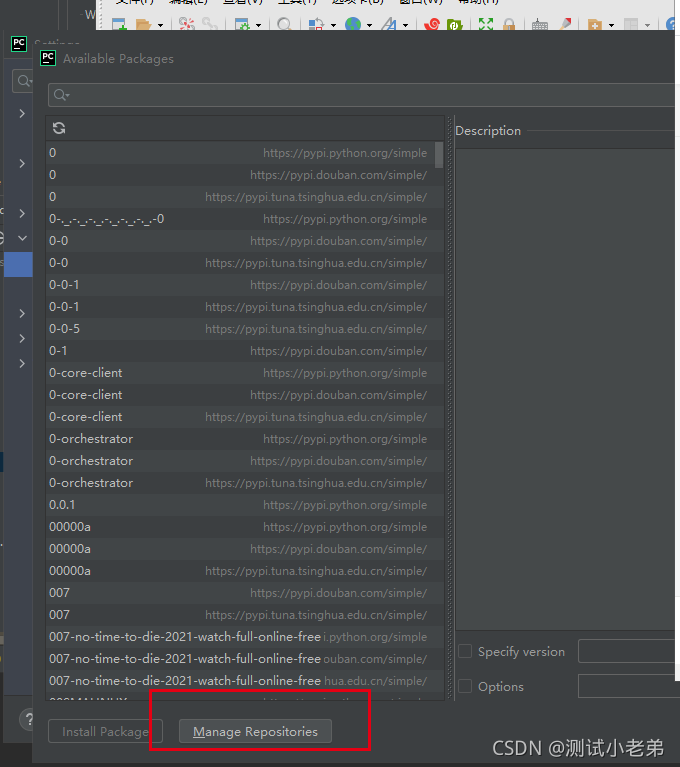Open help via the question mark button
680x767 pixels.
click(28, 719)
